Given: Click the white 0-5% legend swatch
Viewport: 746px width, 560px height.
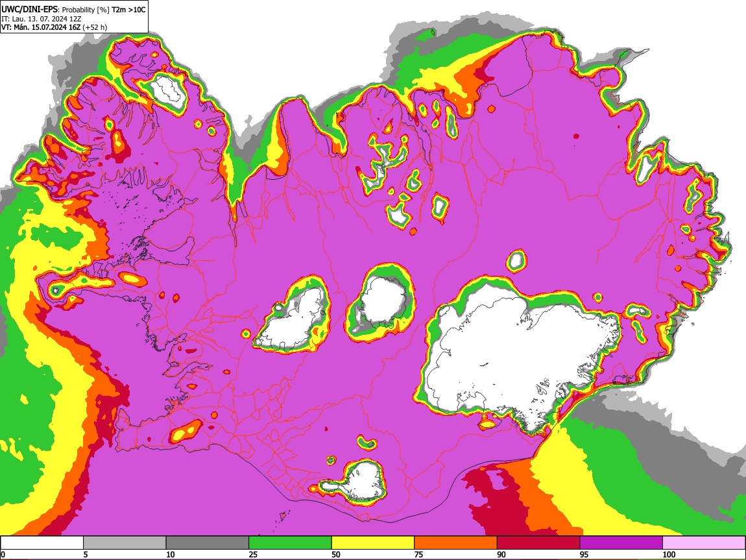Looking at the screenshot, I should 42,543.
